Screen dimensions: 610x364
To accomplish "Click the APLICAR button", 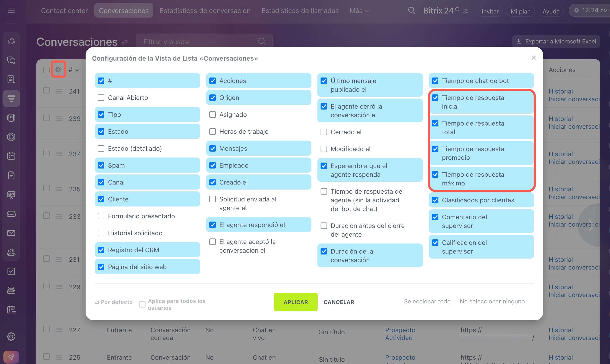I will coord(296,302).
